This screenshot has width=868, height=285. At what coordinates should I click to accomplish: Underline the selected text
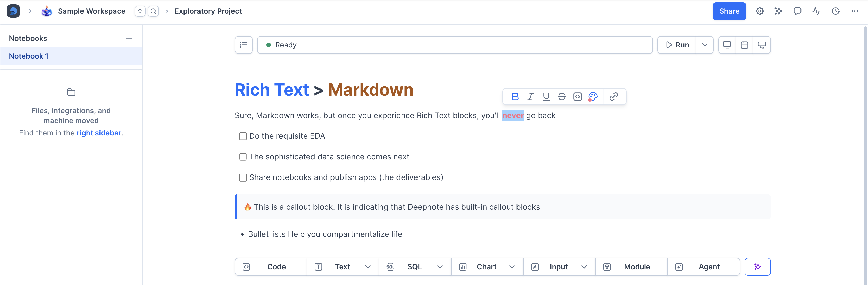click(x=546, y=97)
